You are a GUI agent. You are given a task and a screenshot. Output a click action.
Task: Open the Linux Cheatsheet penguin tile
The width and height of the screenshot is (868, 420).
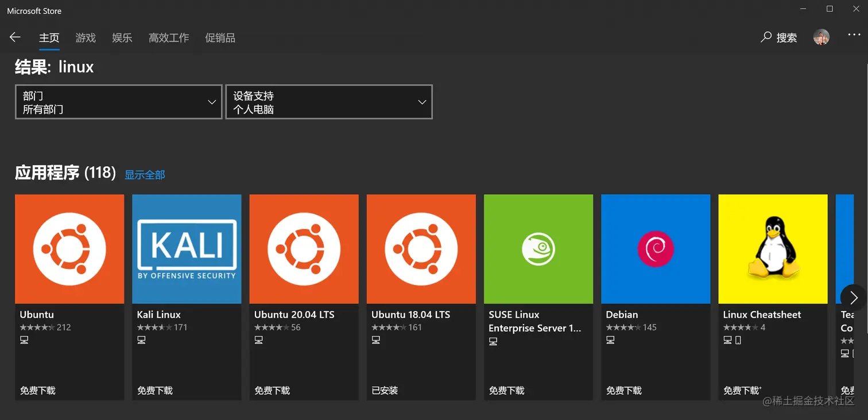coord(773,249)
